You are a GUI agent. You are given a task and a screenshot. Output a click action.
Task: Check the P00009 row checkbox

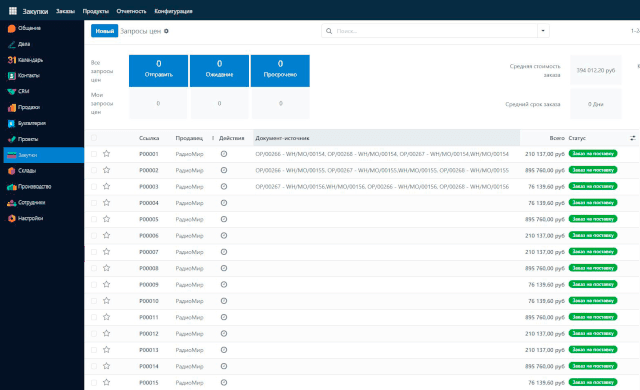click(94, 284)
